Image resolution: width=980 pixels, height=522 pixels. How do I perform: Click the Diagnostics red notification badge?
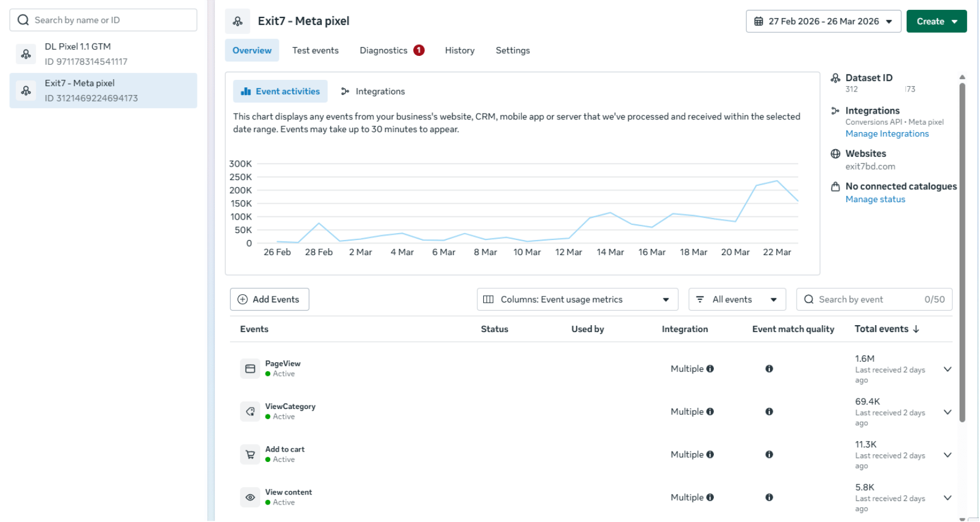(419, 50)
